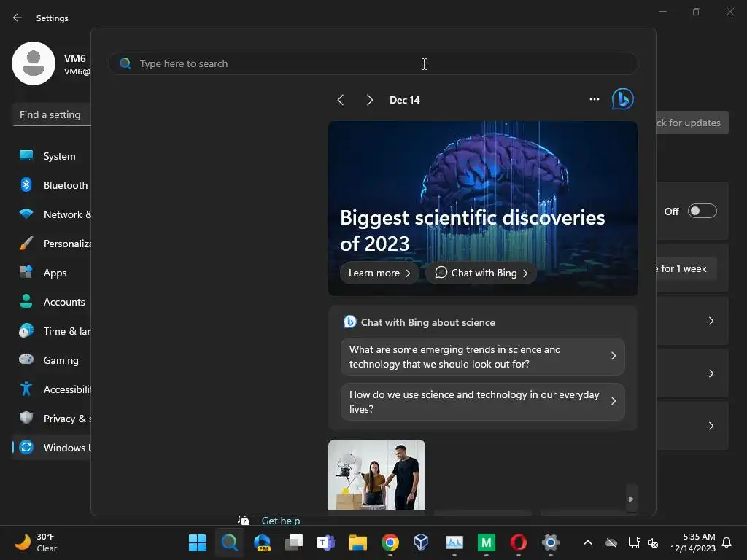Click the Type here to search field
Viewport: 747px width, 560px height.
[373, 63]
